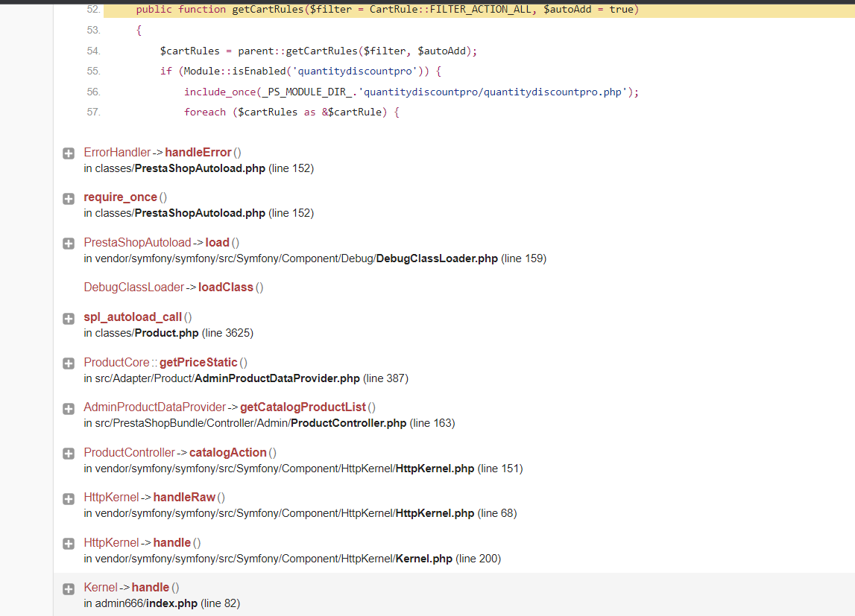The height and width of the screenshot is (616, 855).
Task: Click code line 55 Module::isEnabled
Action: tap(300, 71)
